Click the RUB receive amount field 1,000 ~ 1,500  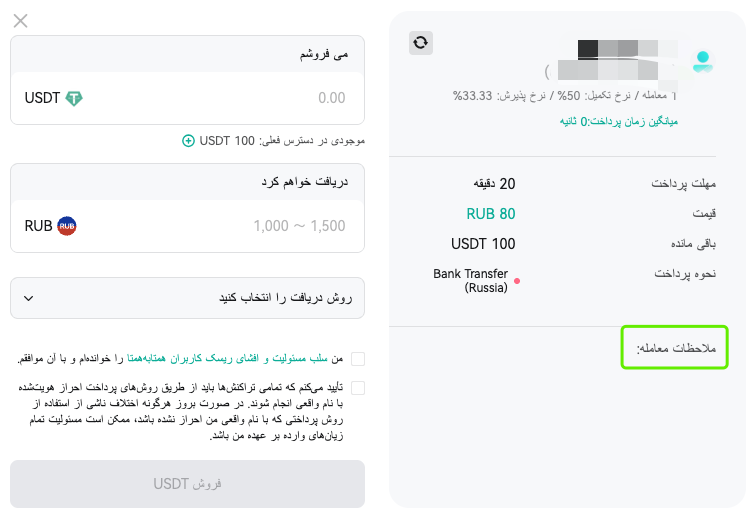pyautogui.click(x=187, y=226)
